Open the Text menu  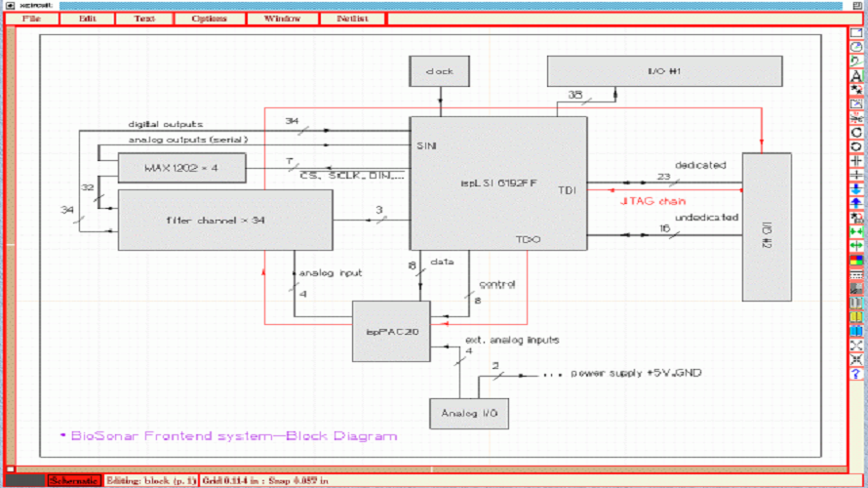point(144,19)
